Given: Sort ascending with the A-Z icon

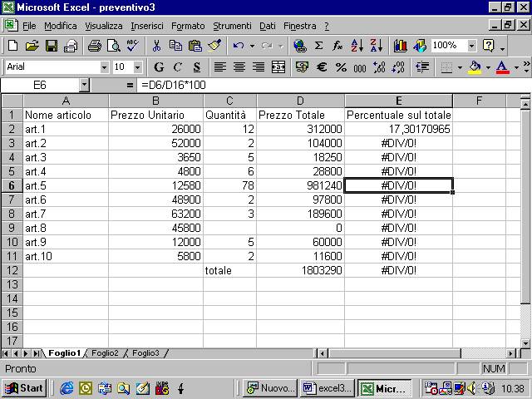Looking at the screenshot, I should click(357, 46).
